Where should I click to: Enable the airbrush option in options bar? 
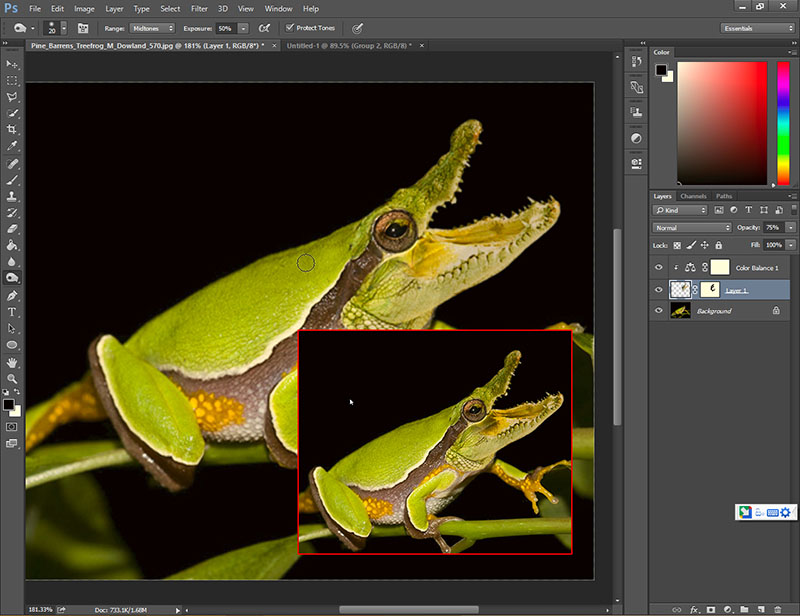coord(264,28)
